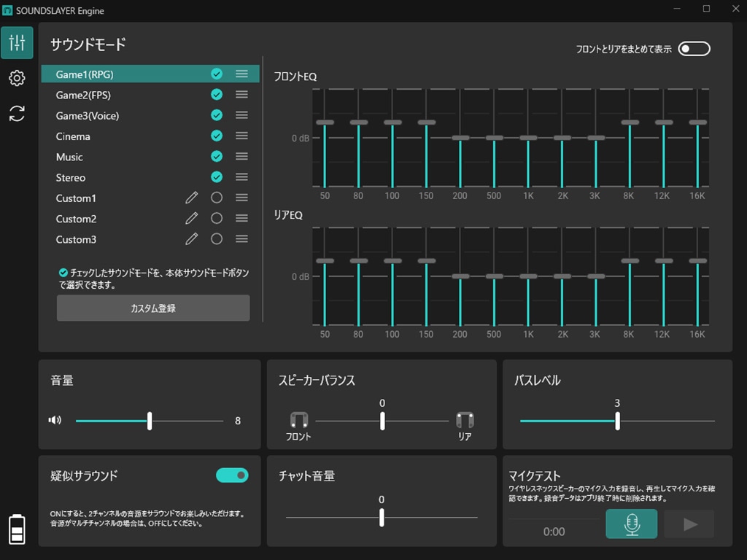Select the Game1(RPG) sound mode
The image size is (747, 560).
click(x=150, y=74)
